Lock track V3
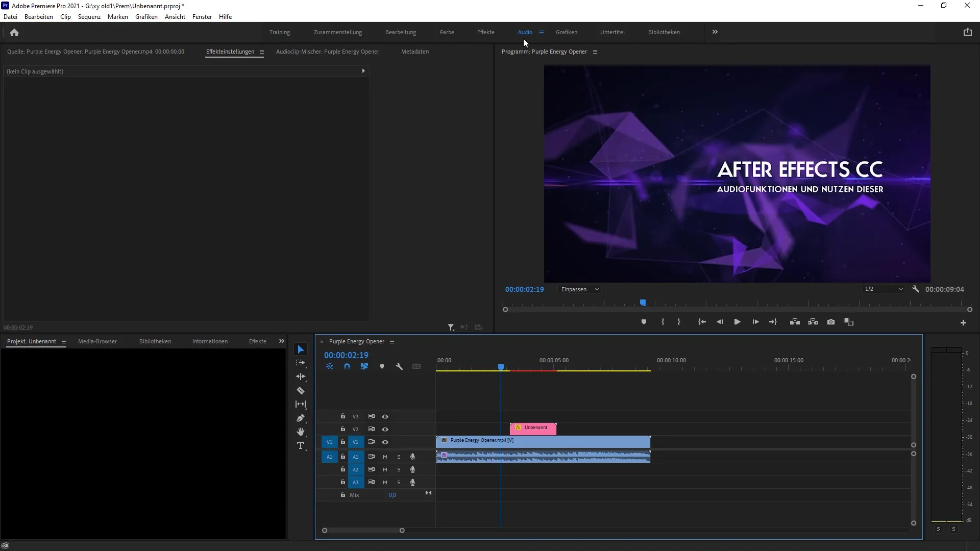 343,416
